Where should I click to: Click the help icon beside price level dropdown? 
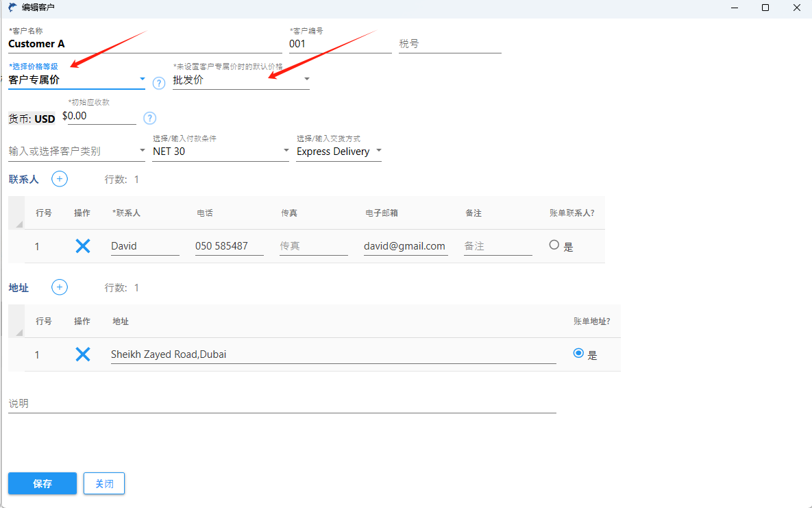[159, 83]
